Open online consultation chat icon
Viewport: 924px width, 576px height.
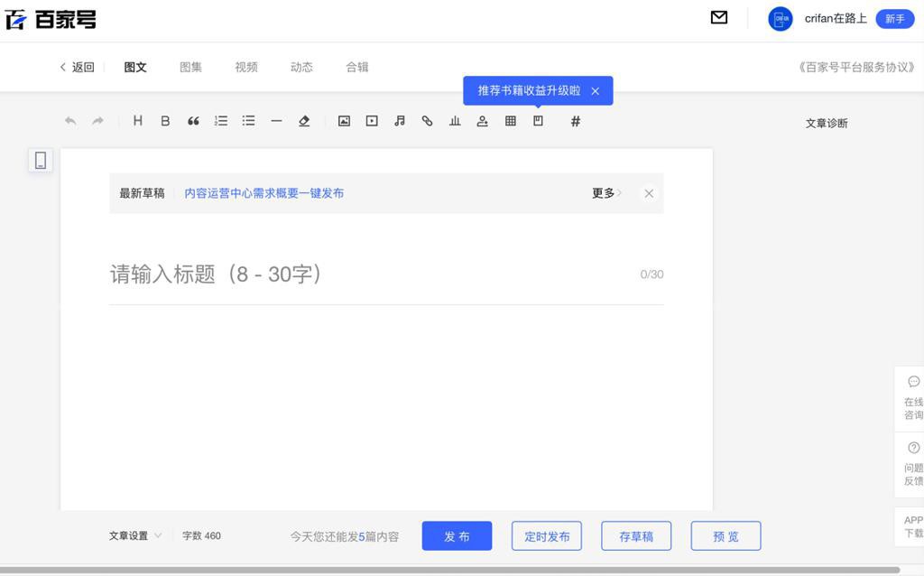(913, 382)
